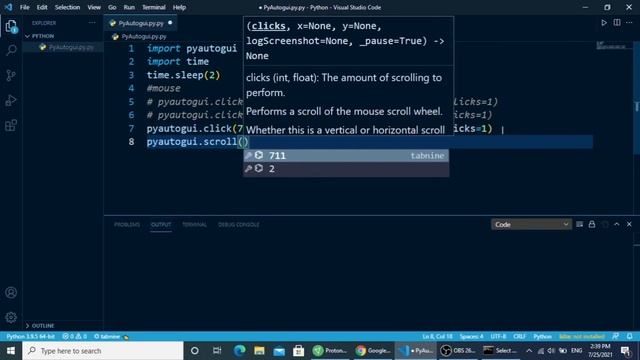Screen dimensions: 640x360
Task: Open Microsoft Store from taskbar
Action: pos(299,351)
